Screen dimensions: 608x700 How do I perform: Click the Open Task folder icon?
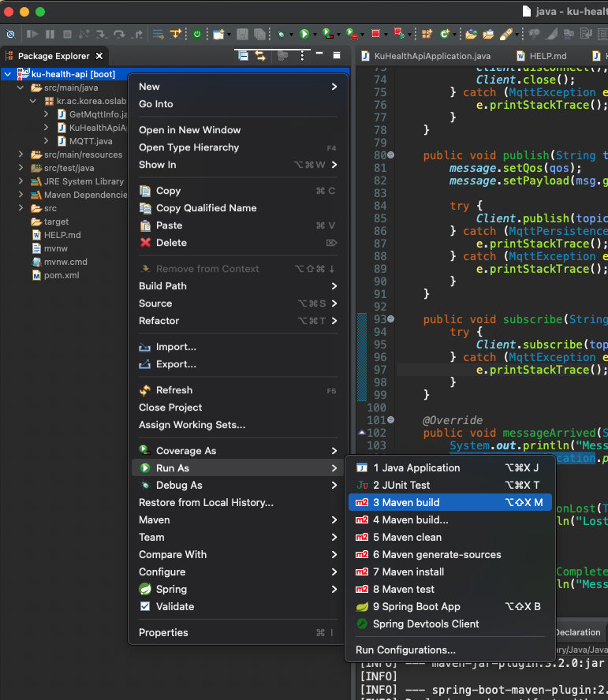tap(488, 35)
